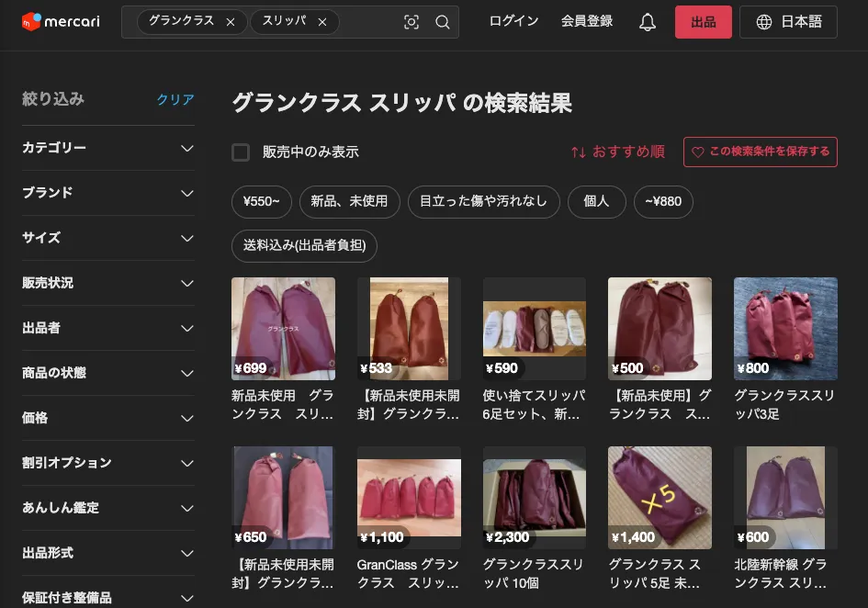
Task: Open the ¥600 item thumbnail
Action: 785,497
